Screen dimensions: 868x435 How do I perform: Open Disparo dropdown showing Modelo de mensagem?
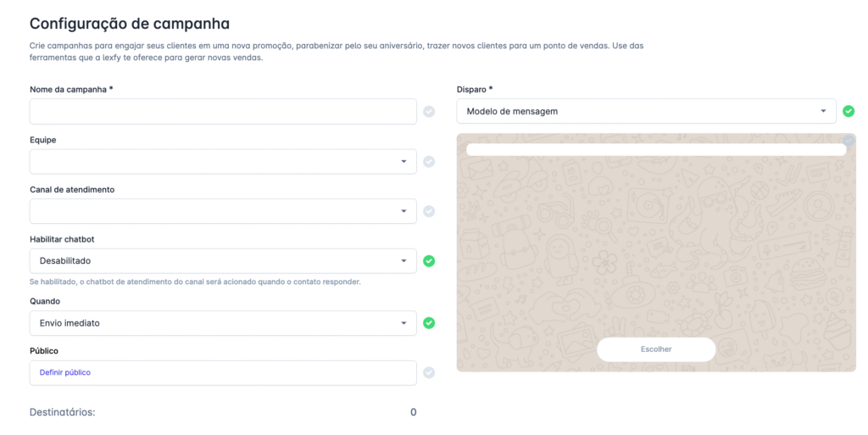(x=646, y=111)
